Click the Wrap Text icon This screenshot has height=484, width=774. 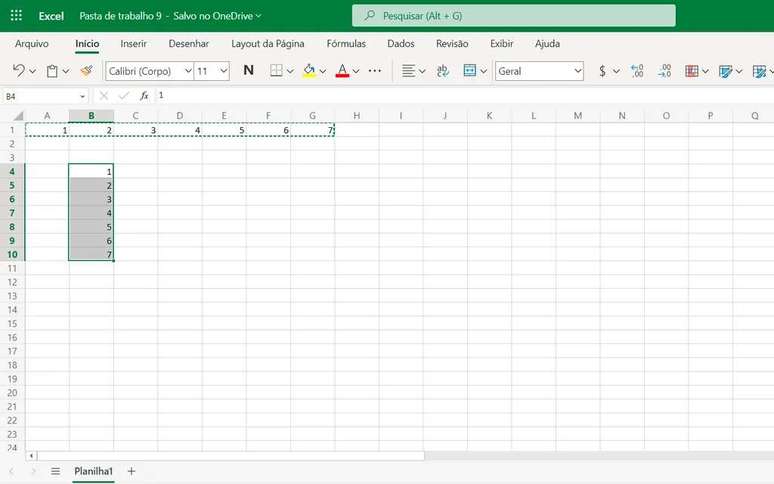[x=441, y=71]
